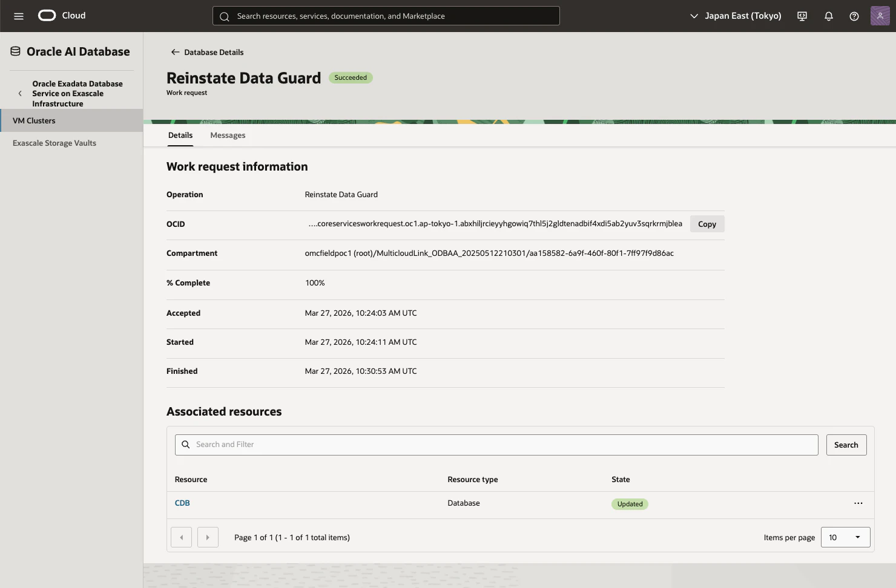This screenshot has width=896, height=588.
Task: Click the Oracle AI Database sidebar title
Action: pos(78,51)
